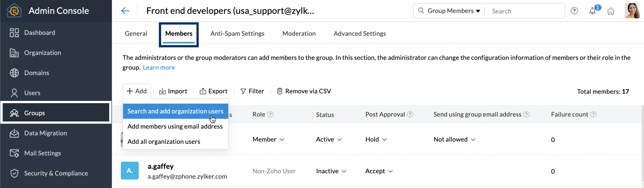Open the Member role dropdown
Viewport: 644px width, 188px height.
pos(268,139)
